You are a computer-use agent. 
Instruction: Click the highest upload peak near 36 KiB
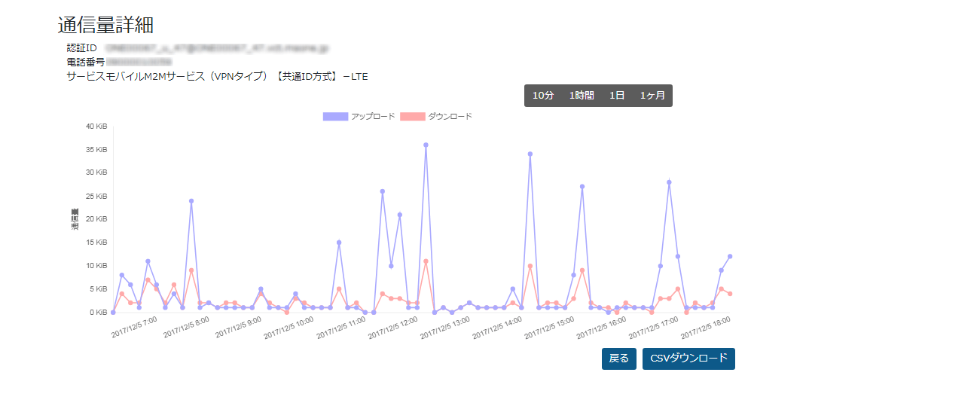point(426,145)
